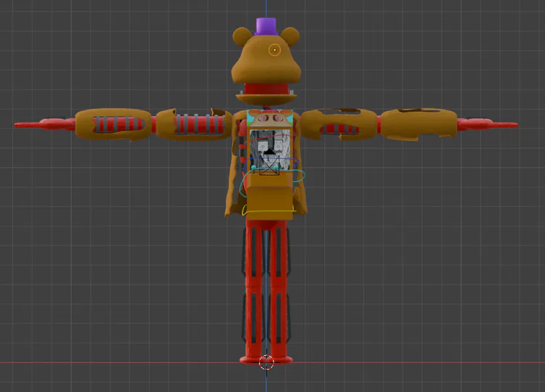Select the brown lower jaw piece under the neck
The width and height of the screenshot is (545, 392).
pos(266,99)
